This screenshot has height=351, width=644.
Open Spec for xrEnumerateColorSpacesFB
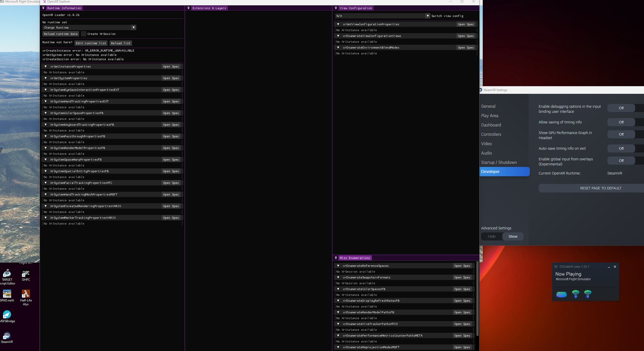462,289
